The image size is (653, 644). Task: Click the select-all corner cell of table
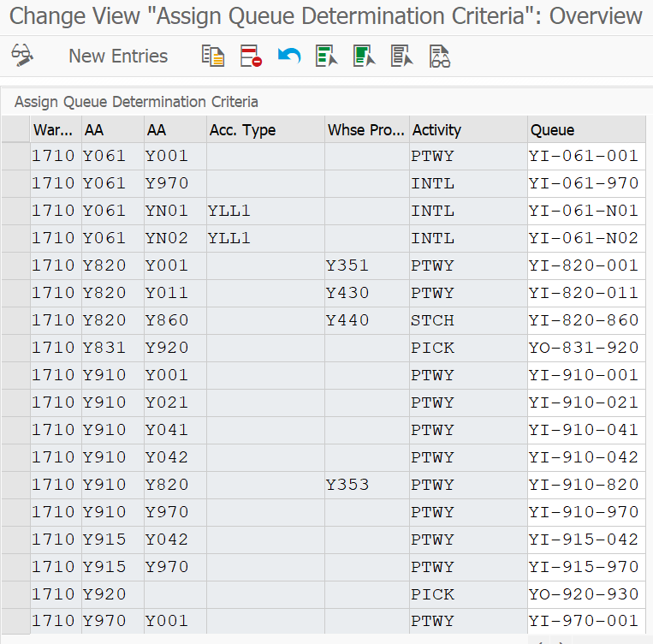tap(15, 129)
